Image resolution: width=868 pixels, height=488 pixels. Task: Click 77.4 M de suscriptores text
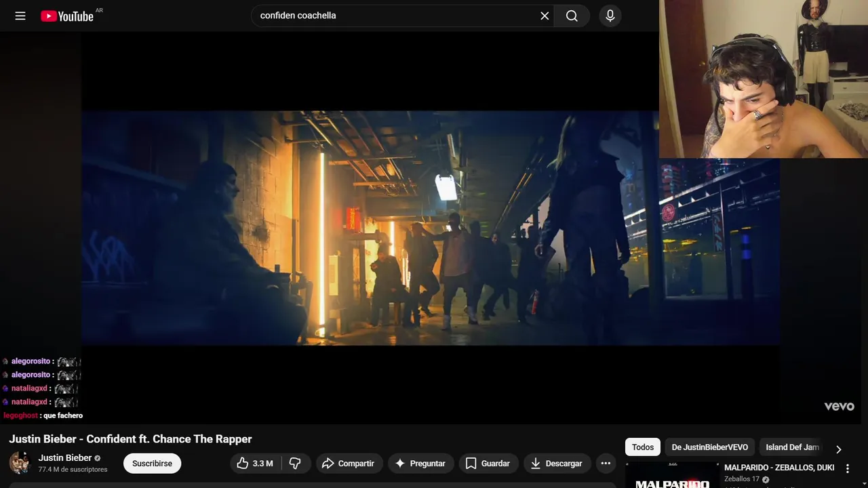[x=73, y=470]
